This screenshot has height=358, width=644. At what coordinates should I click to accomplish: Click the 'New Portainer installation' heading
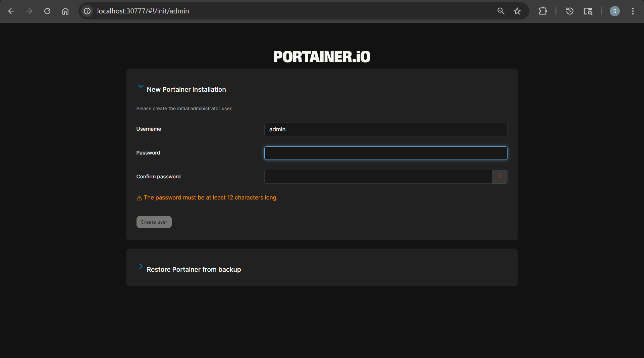(186, 89)
